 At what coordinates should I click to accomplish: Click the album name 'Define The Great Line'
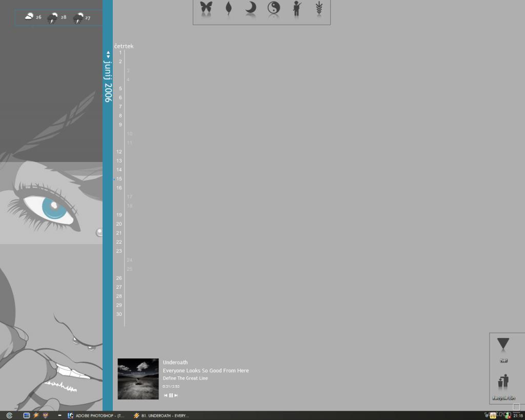185,378
